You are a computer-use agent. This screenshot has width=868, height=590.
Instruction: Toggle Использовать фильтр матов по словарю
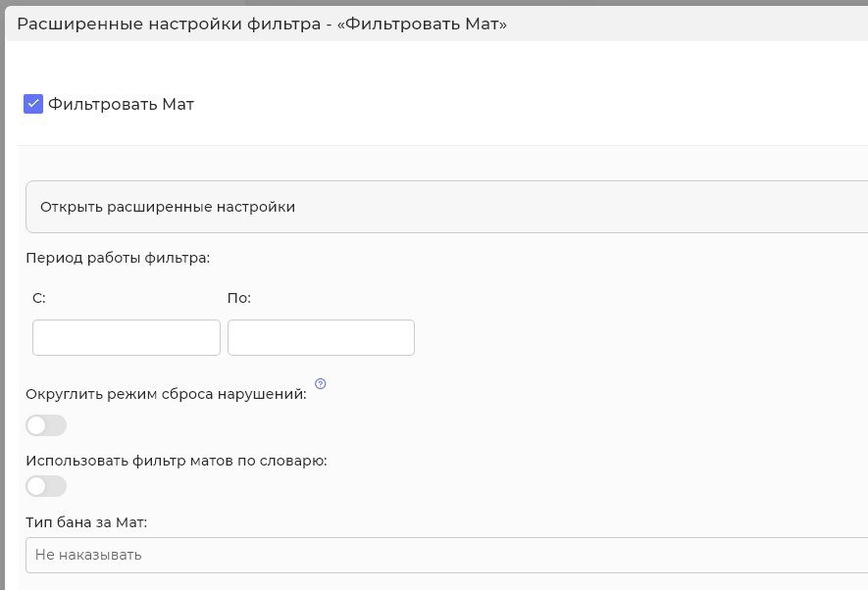pyautogui.click(x=46, y=486)
